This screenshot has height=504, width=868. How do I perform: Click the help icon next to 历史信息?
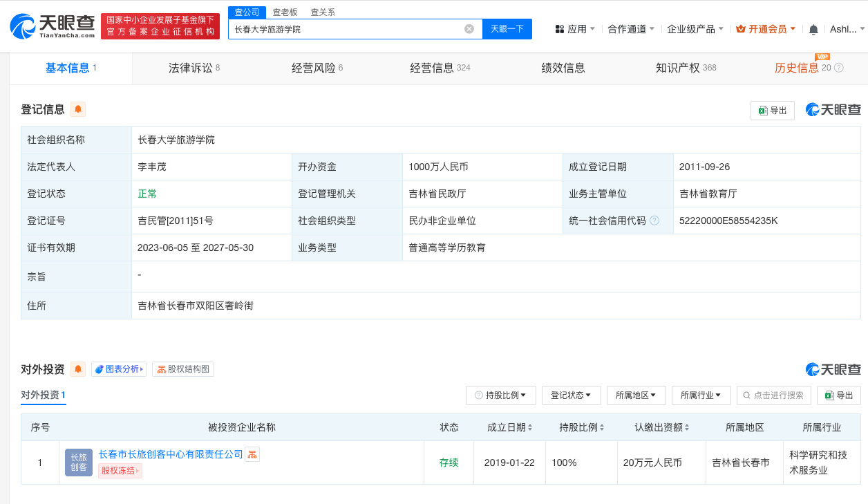839,68
